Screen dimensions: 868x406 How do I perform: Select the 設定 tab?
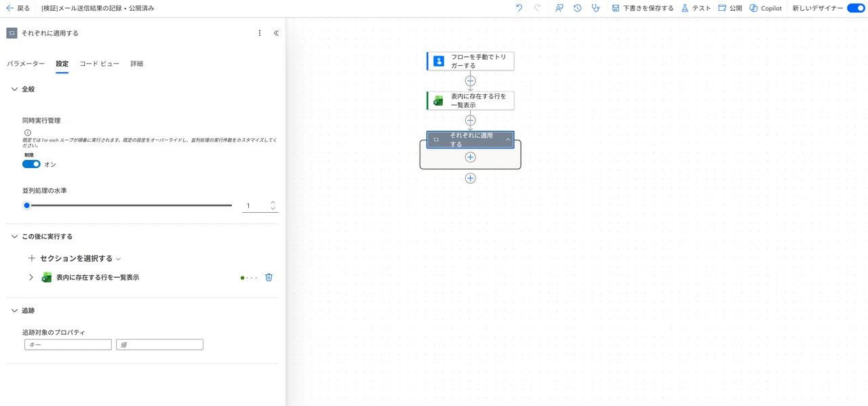[62, 64]
